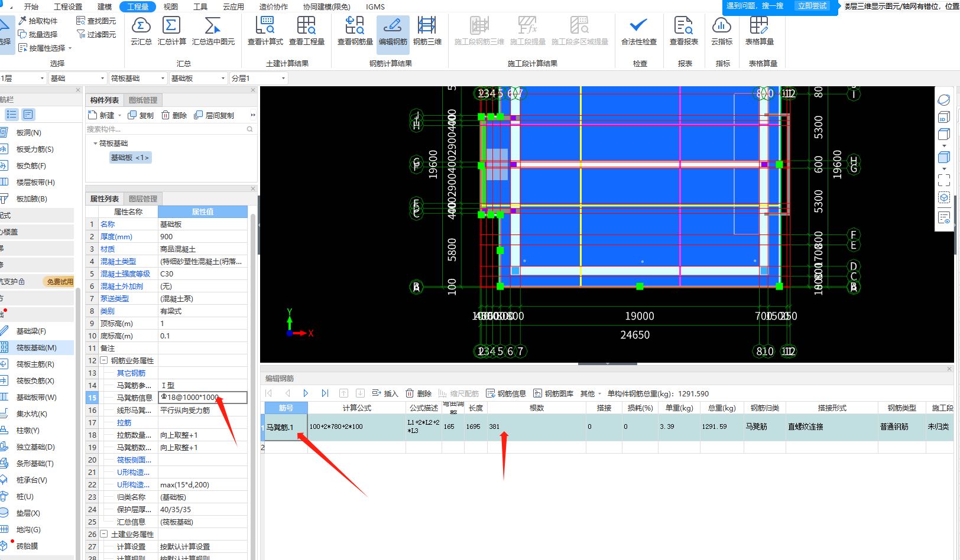Go to next rebar record
The width and height of the screenshot is (960, 560).
click(x=306, y=393)
